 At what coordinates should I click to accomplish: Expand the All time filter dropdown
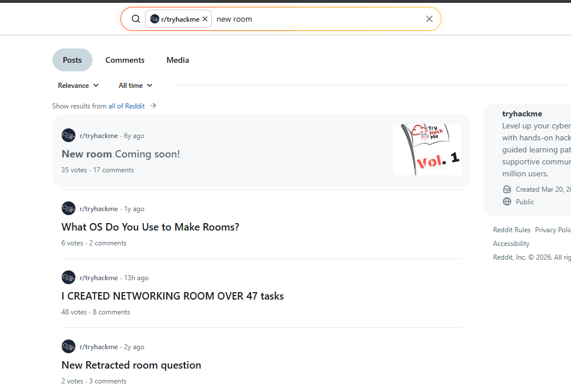(x=135, y=86)
